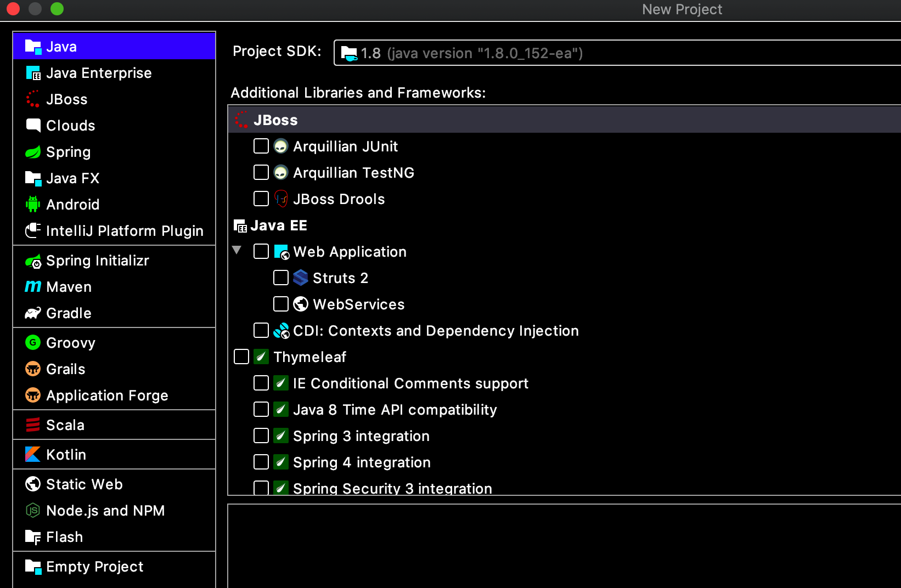901x588 pixels.
Task: Click the Scala red stripes icon
Action: (x=33, y=425)
